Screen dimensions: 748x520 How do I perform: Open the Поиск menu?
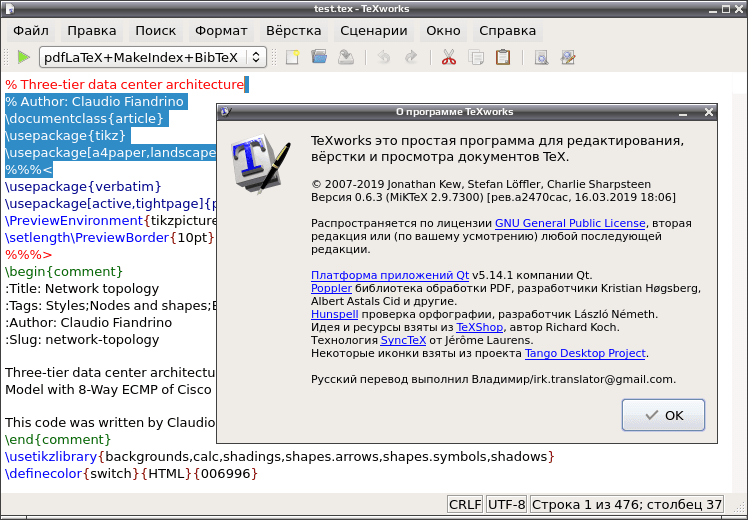click(x=156, y=31)
